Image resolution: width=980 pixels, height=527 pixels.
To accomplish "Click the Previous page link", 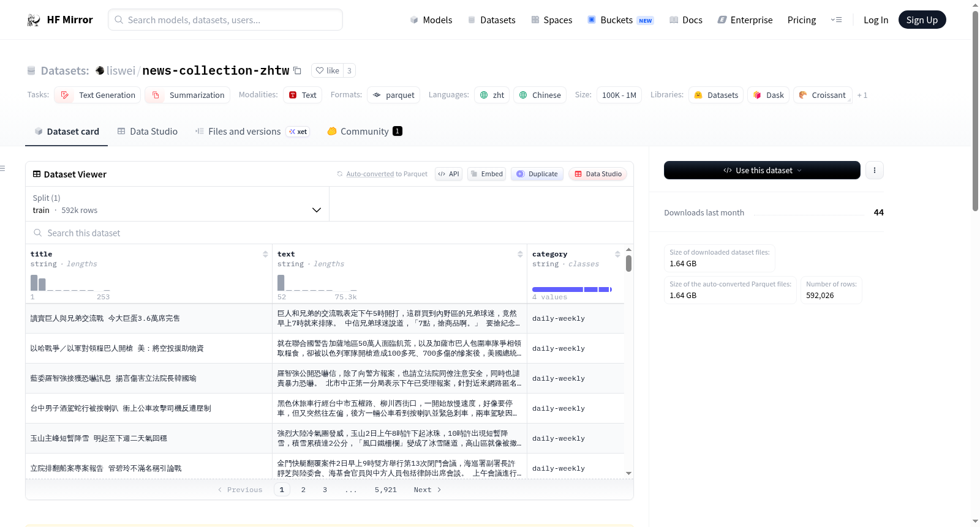I will pos(240,490).
